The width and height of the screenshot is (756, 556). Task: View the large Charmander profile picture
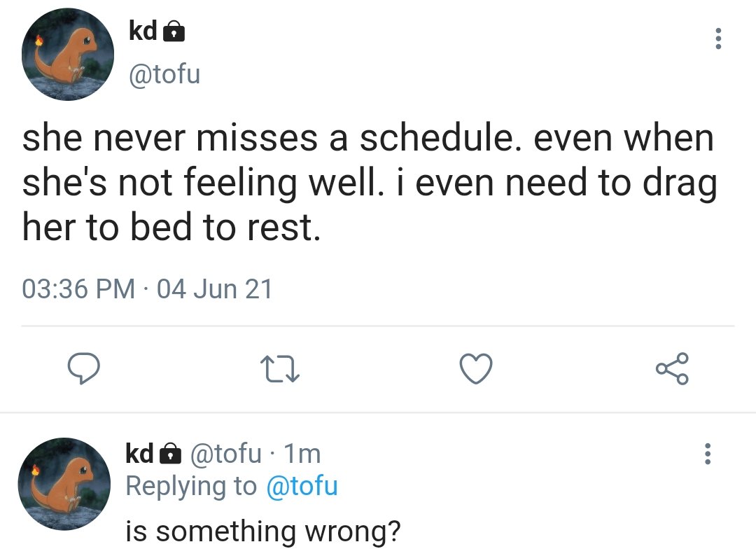click(67, 54)
